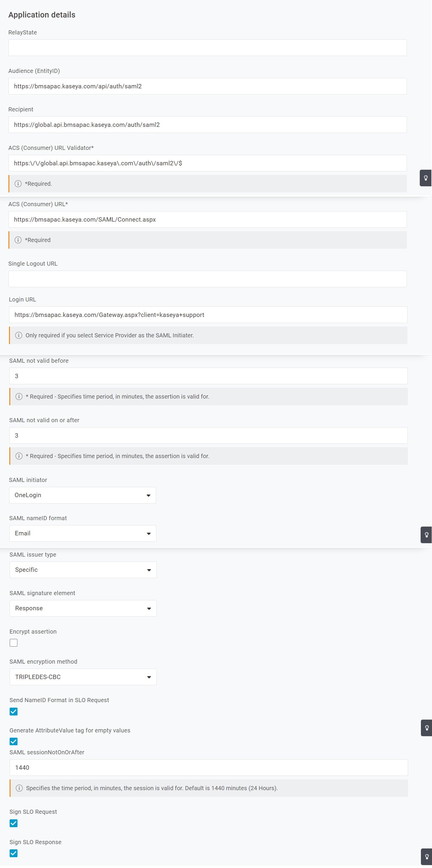Screen dimensions: 432x868
Task: Click the lightbulb icon near Generate AttributeValue tag
Action: click(427, 728)
